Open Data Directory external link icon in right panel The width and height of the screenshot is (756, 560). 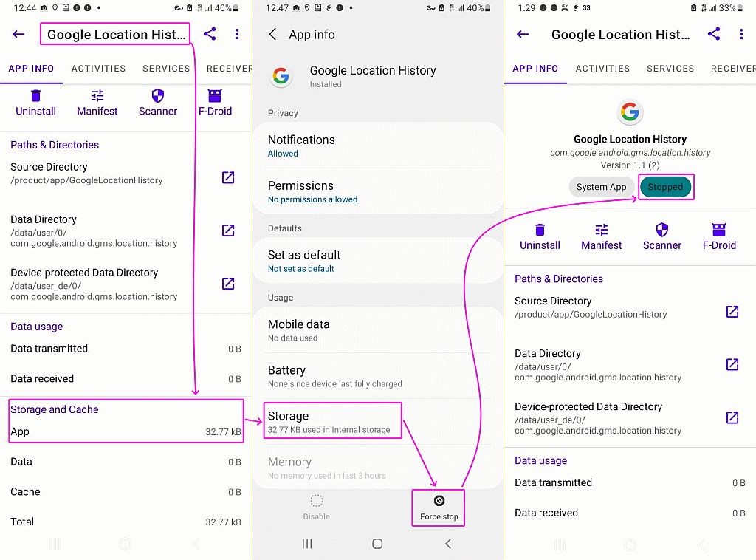732,365
